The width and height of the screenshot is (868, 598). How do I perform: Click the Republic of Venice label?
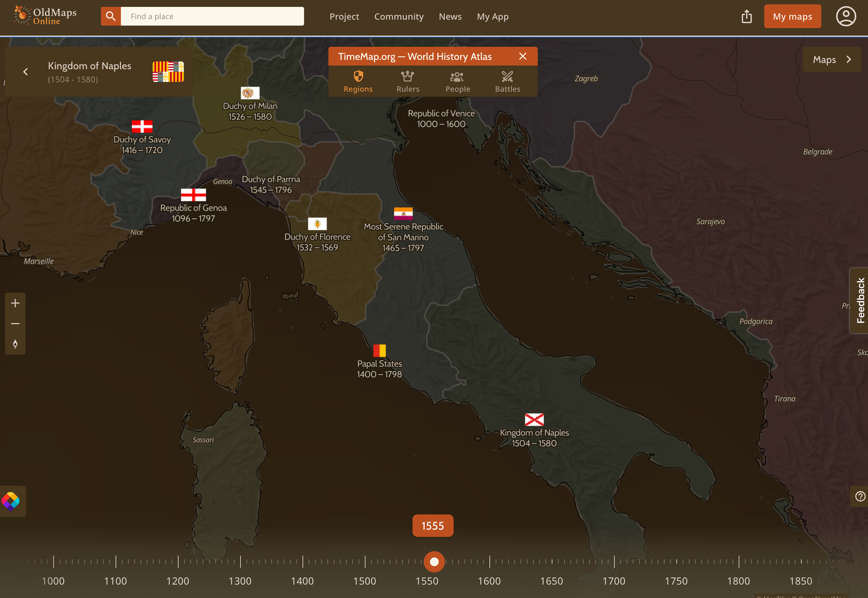pyautogui.click(x=441, y=119)
